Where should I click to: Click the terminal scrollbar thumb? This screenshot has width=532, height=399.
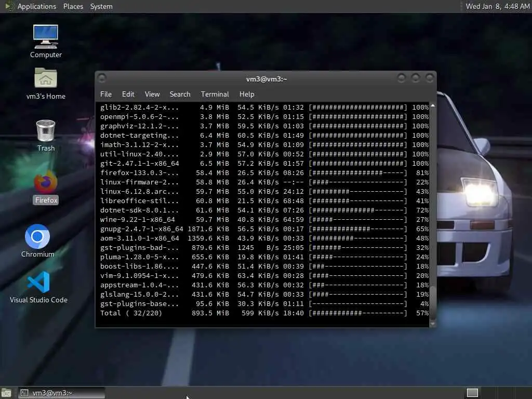433,303
